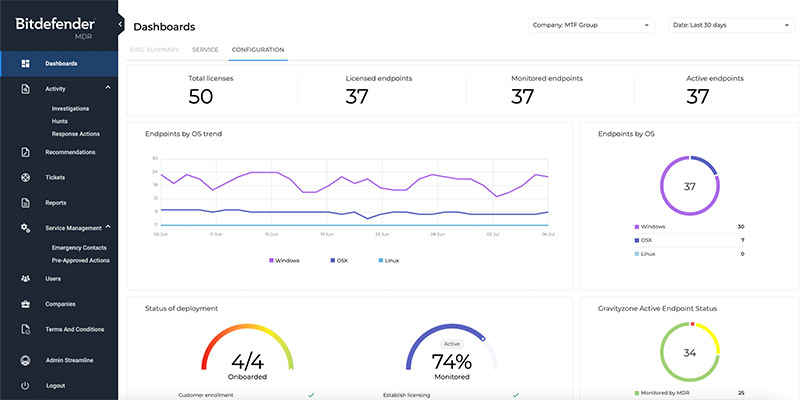Click the 74% Monitored gauge
This screenshot has width=800, height=400.
click(452, 352)
